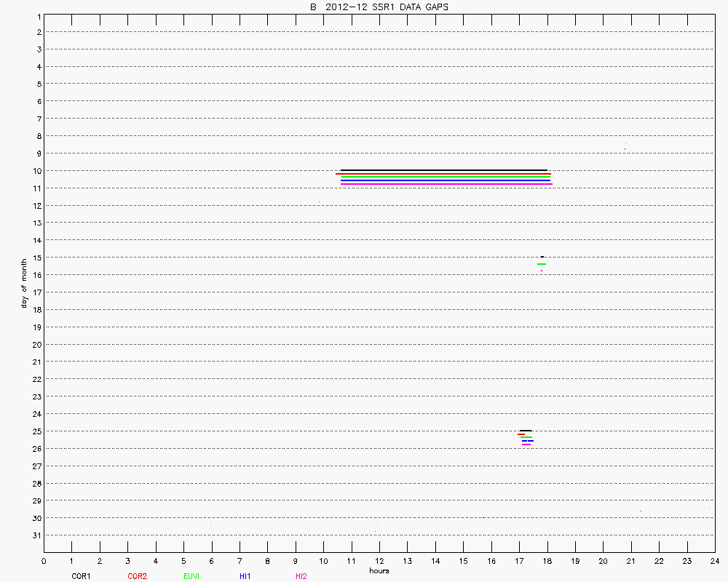Click hour 12 on the x-axis
This screenshot has width=728, height=582.
[379, 561]
